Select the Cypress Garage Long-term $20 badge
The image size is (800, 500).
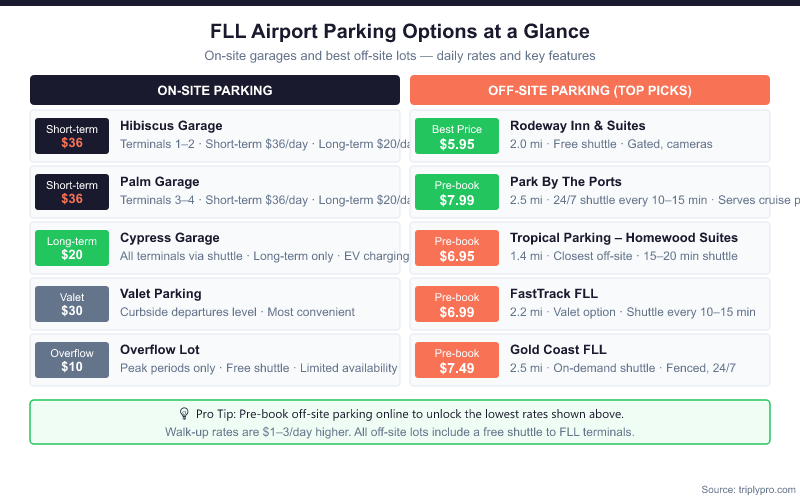[x=72, y=248]
